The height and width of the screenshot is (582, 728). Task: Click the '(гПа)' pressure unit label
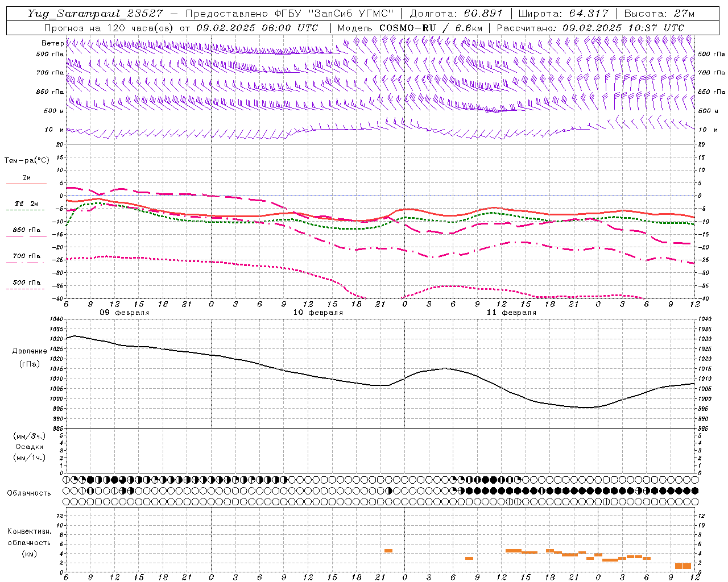(30, 364)
